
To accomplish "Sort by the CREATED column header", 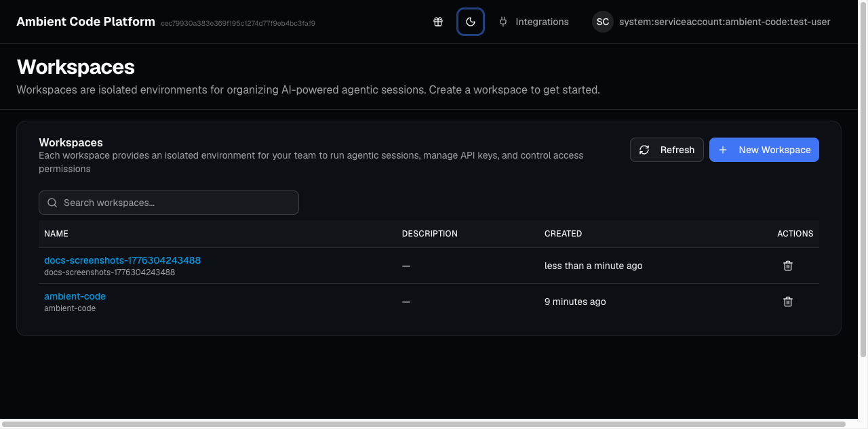I will (563, 233).
